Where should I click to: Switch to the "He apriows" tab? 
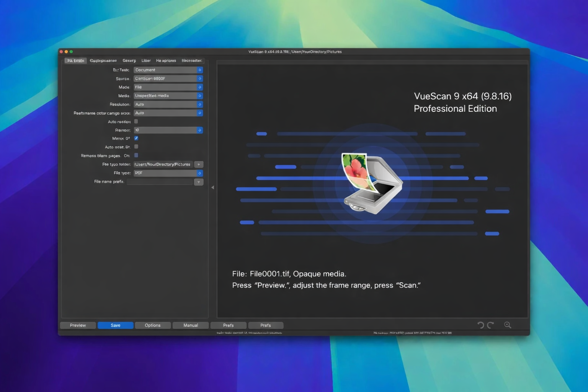click(x=166, y=60)
